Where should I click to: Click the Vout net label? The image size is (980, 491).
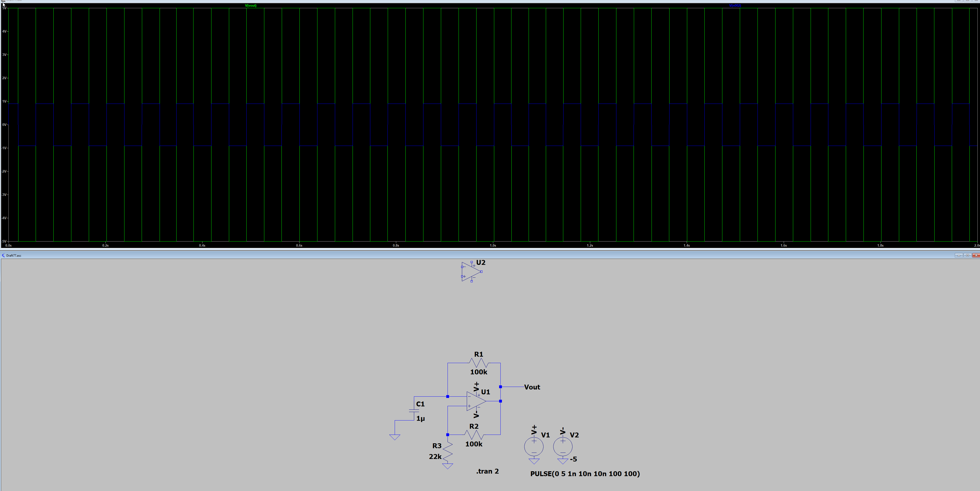click(x=532, y=387)
